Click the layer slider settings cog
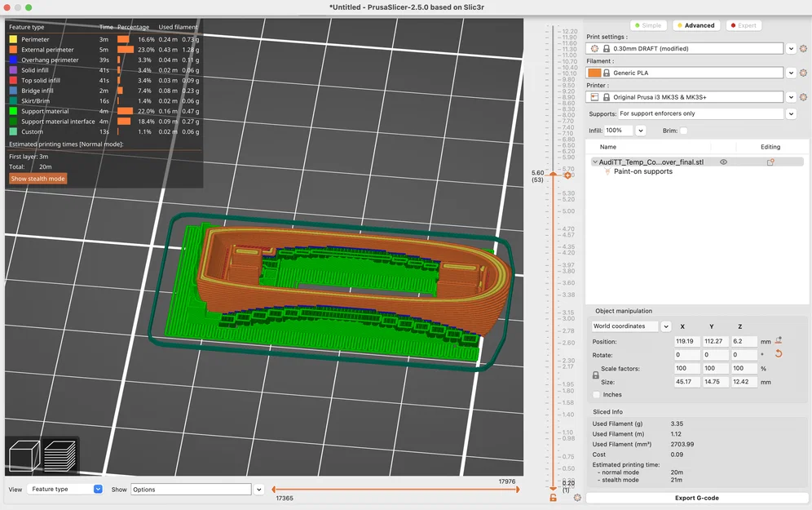Image resolution: width=812 pixels, height=510 pixels. click(577, 498)
